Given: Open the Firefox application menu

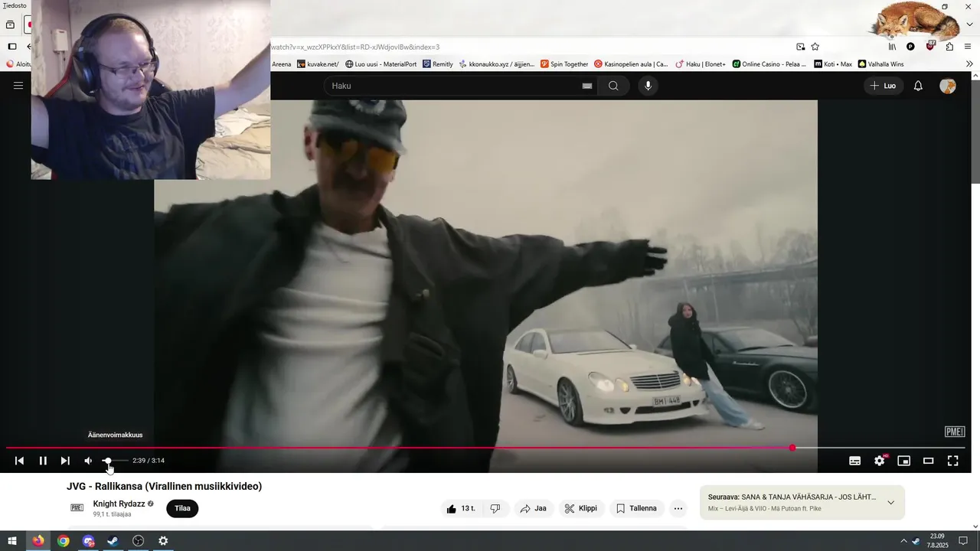Looking at the screenshot, I should [969, 47].
